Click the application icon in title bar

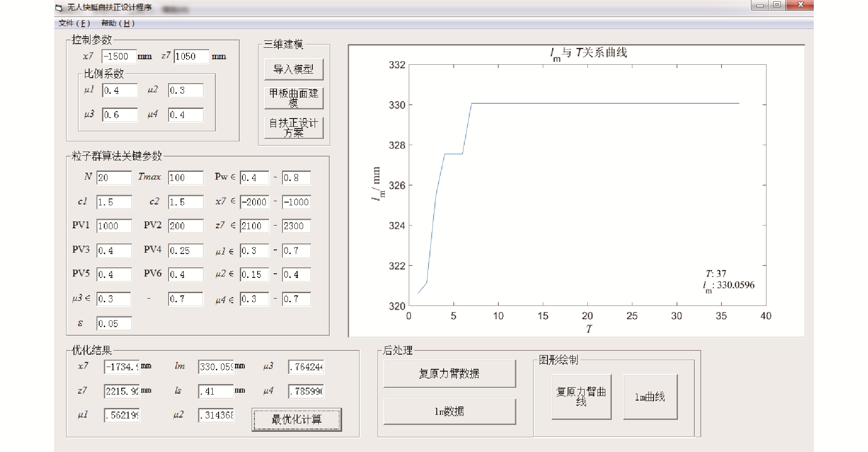pyautogui.click(x=59, y=8)
